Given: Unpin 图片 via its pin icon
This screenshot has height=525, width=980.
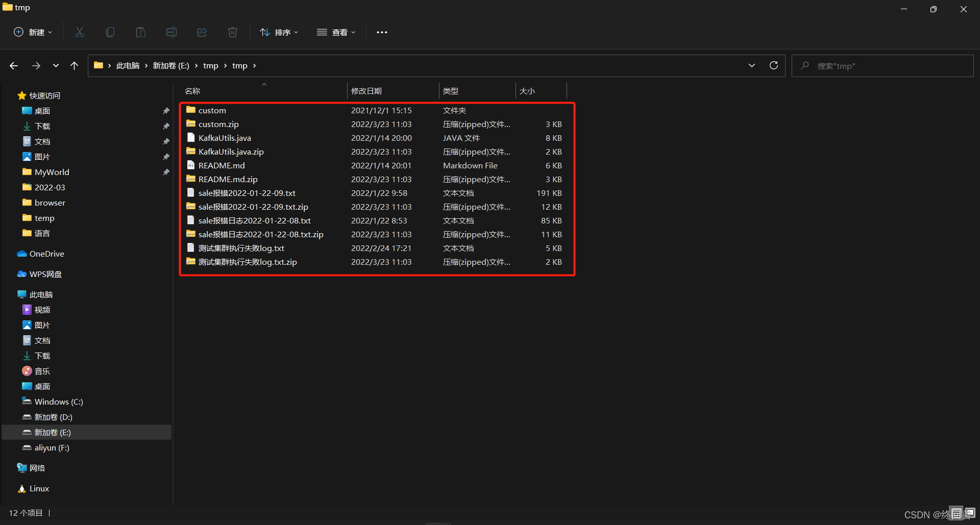Looking at the screenshot, I should point(166,157).
